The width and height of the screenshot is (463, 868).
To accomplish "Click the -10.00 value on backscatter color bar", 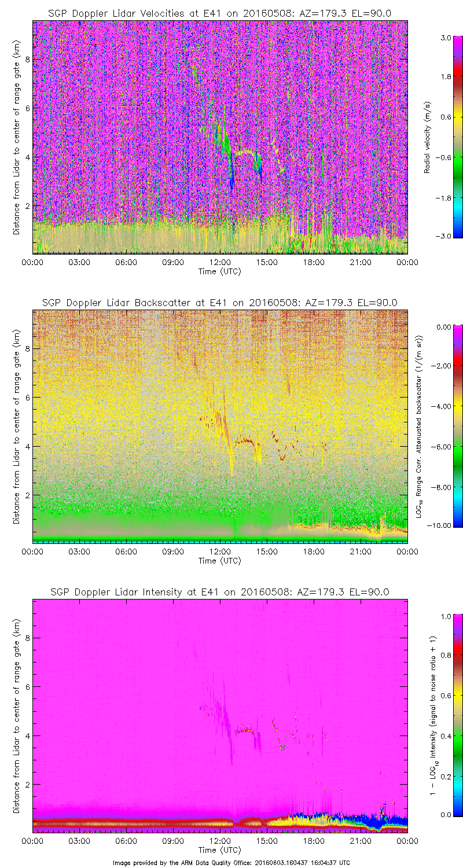I will click(x=440, y=524).
